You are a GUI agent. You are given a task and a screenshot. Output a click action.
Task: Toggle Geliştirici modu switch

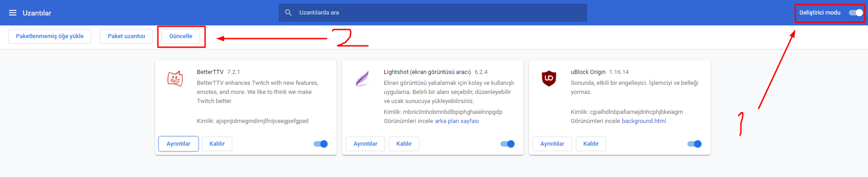click(x=856, y=13)
